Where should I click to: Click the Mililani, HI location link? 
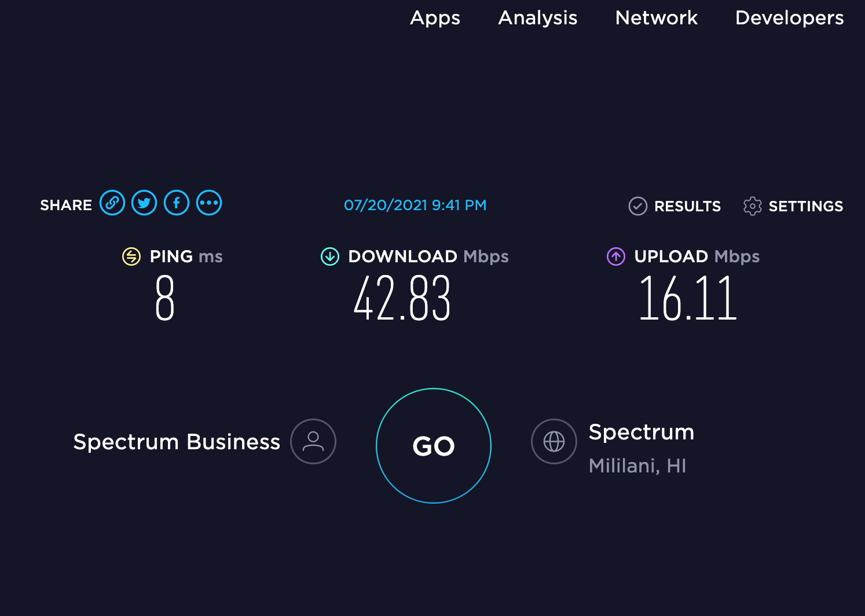[x=637, y=465]
